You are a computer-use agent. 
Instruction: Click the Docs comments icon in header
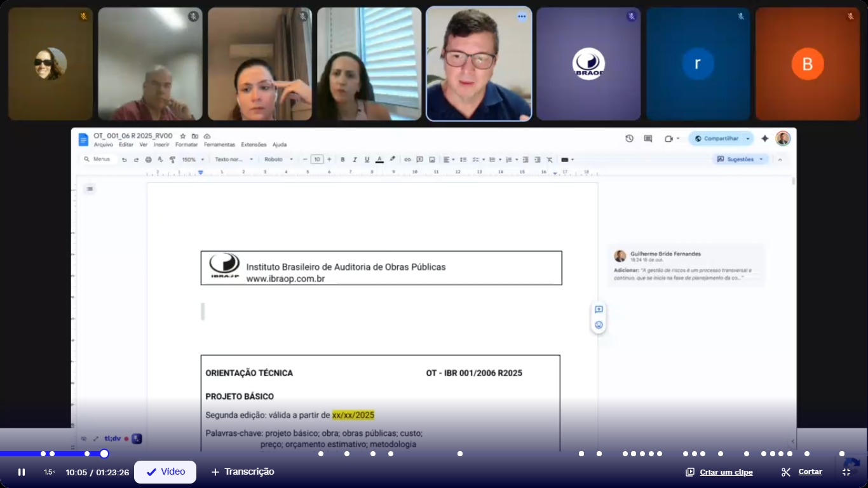click(648, 139)
